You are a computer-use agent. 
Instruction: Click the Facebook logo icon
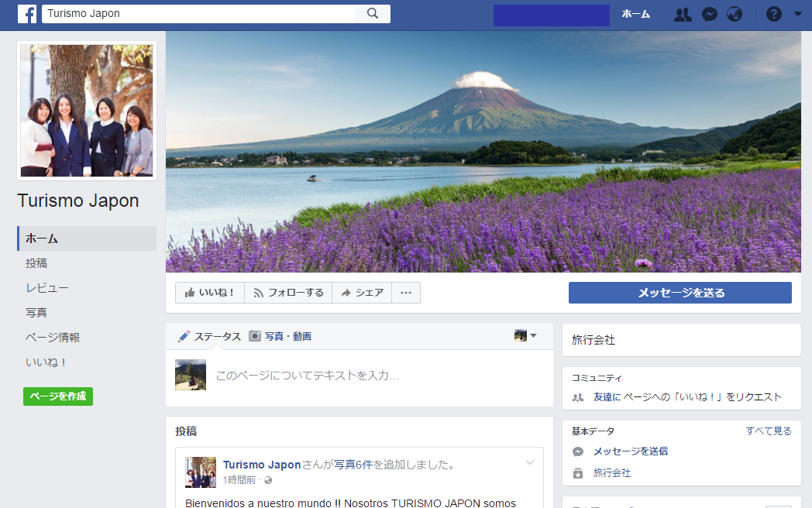point(27,14)
